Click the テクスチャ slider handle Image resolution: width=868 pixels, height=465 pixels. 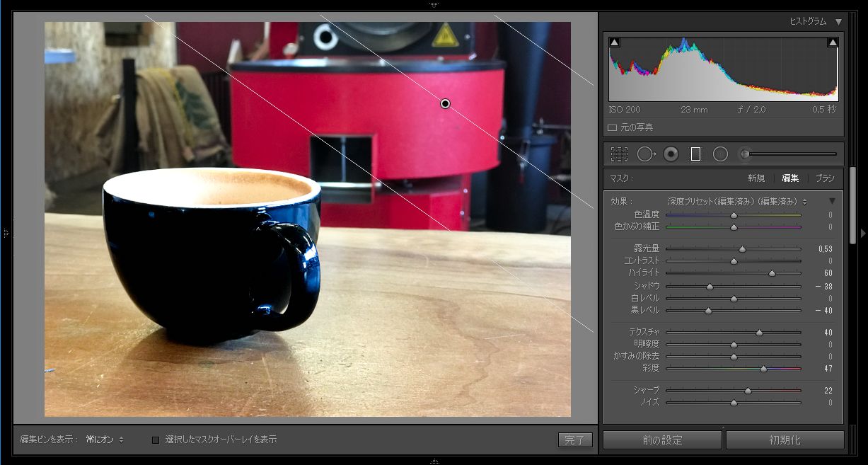tap(759, 332)
